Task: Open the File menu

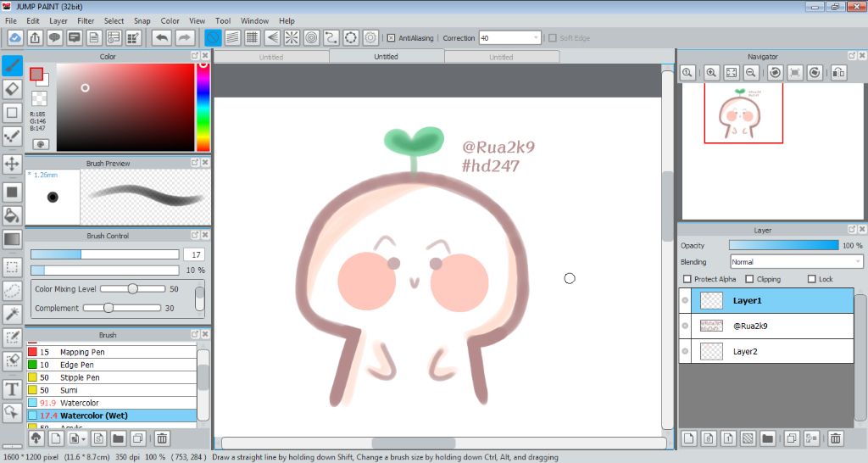Action: tap(10, 21)
